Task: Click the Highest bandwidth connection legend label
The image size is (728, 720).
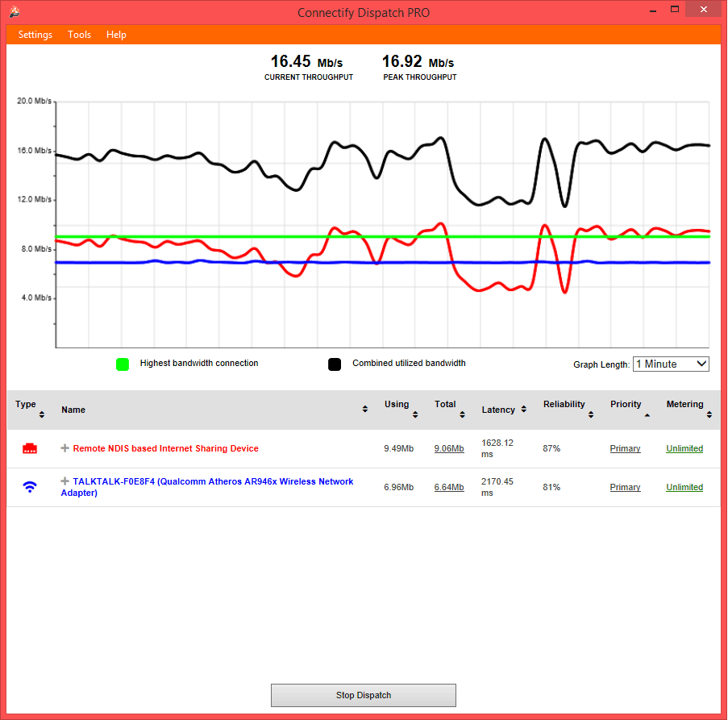Action: pos(199,363)
